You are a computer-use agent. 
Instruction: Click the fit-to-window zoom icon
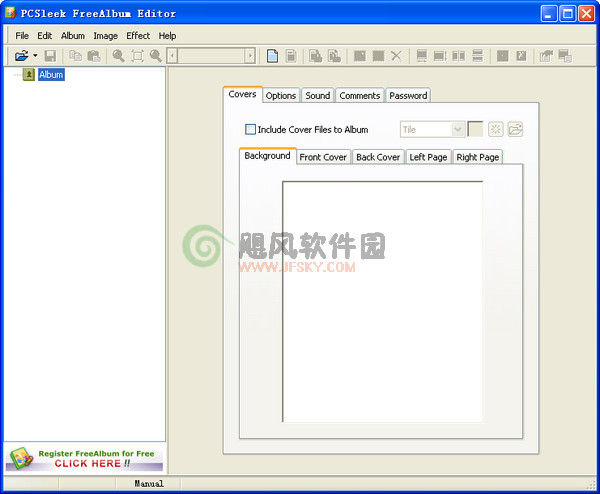point(137,56)
